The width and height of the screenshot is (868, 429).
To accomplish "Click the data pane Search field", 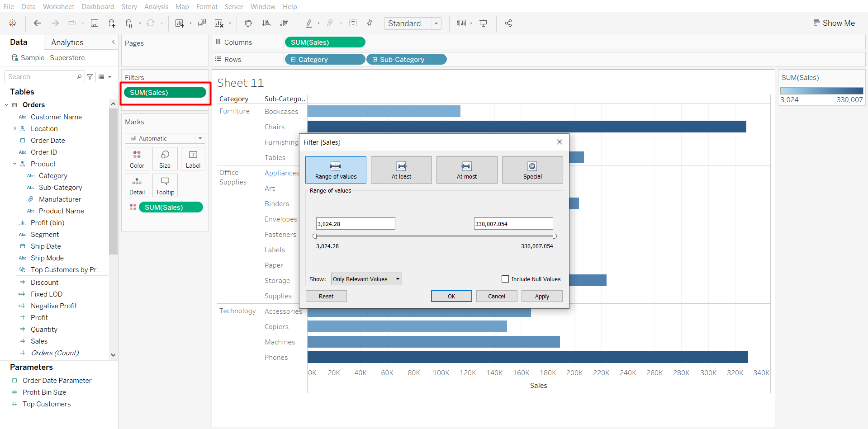I will coord(44,77).
